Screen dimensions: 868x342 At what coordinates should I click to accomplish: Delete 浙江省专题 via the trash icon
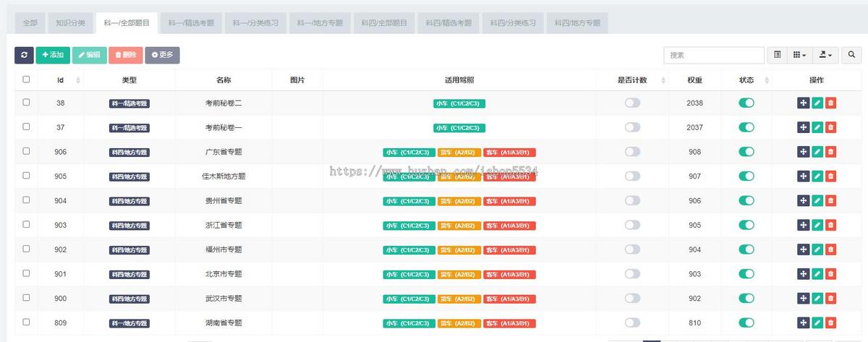[830, 226]
